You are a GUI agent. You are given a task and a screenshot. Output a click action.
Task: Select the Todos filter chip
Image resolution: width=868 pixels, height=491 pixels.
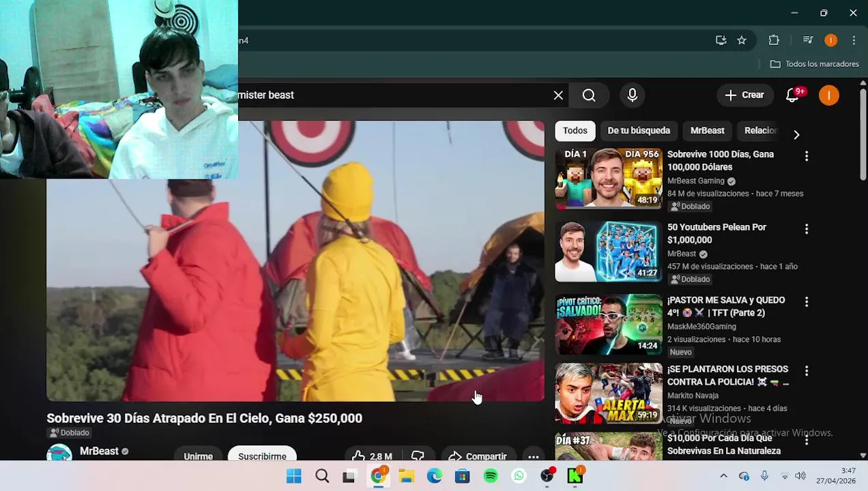[x=575, y=130]
